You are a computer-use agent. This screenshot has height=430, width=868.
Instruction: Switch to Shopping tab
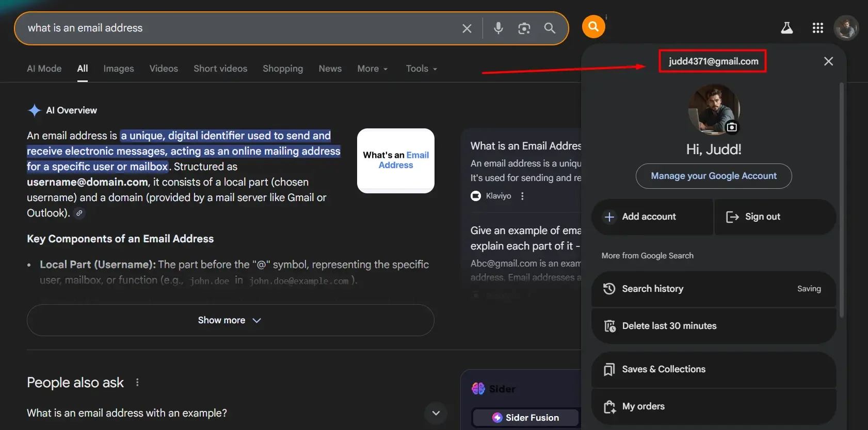point(283,69)
